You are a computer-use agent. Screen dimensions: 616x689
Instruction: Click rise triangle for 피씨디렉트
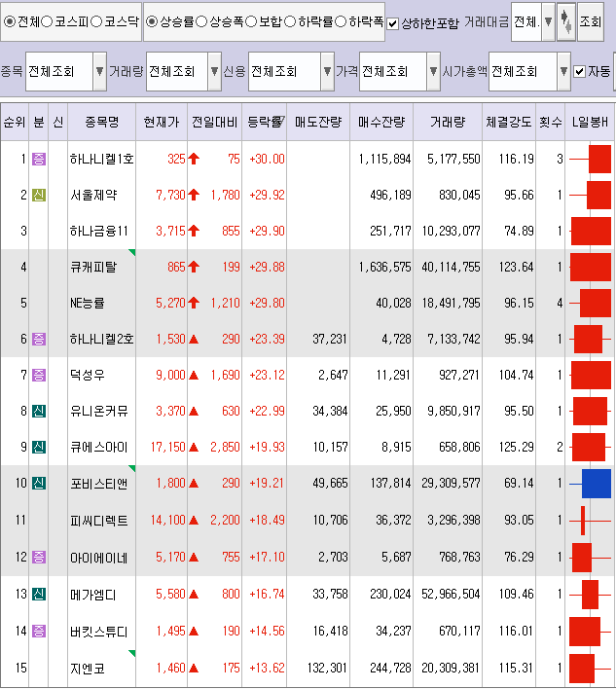pyautogui.click(x=194, y=521)
